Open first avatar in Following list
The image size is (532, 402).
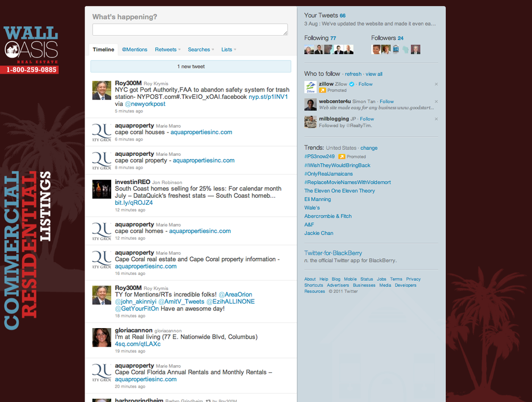[x=309, y=49]
